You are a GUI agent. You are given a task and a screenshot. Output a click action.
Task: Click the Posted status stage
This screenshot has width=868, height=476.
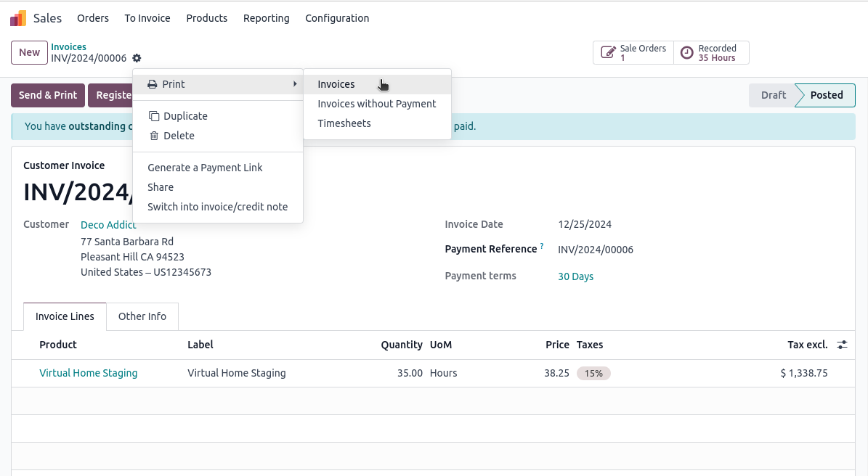(827, 95)
